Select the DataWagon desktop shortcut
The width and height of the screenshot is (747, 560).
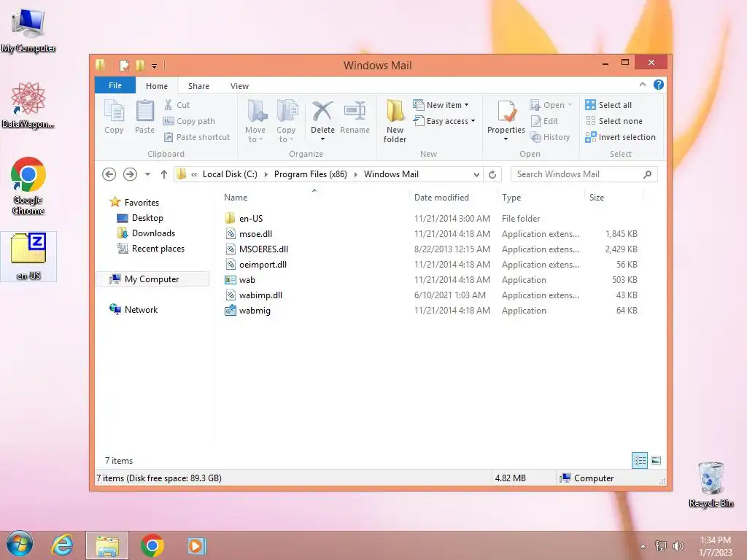click(x=28, y=105)
